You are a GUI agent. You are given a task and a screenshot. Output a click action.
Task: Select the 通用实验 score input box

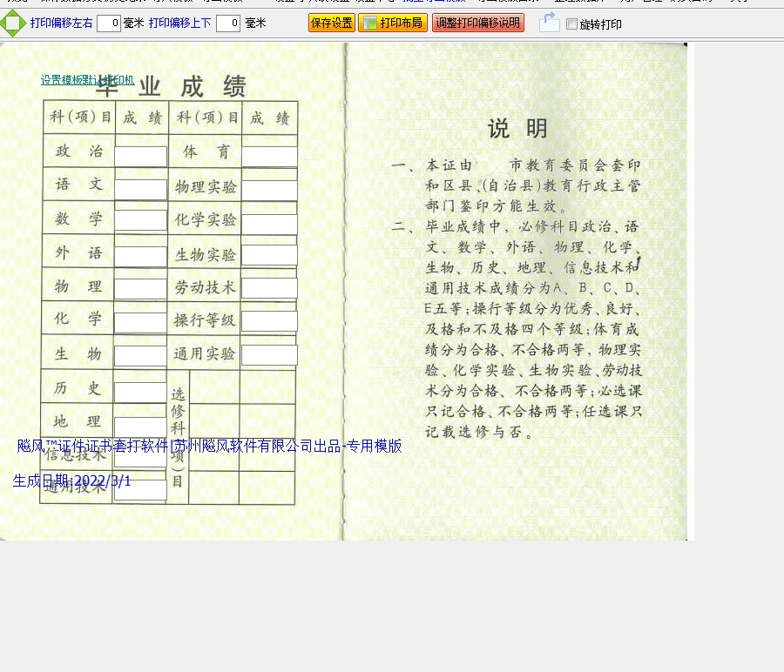point(269,355)
